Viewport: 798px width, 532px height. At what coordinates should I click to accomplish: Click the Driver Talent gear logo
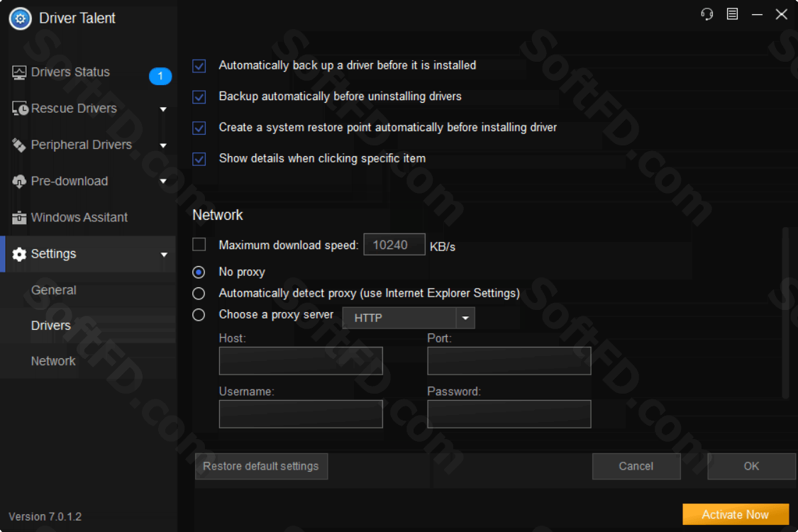click(21, 19)
